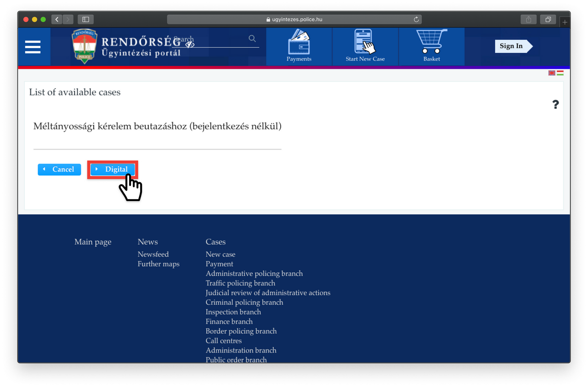Open Main page footer link
This screenshot has width=588, height=387.
(93, 242)
